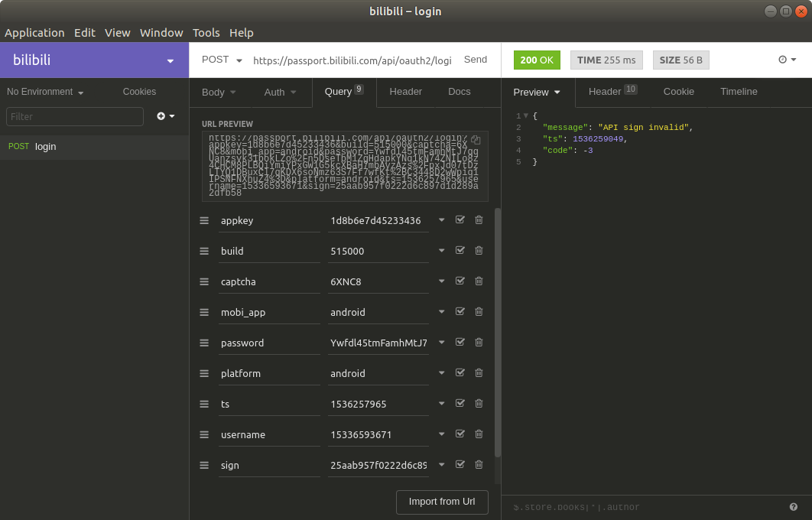Image resolution: width=812 pixels, height=520 pixels.
Task: Select the login request in sidebar
Action: point(94,147)
